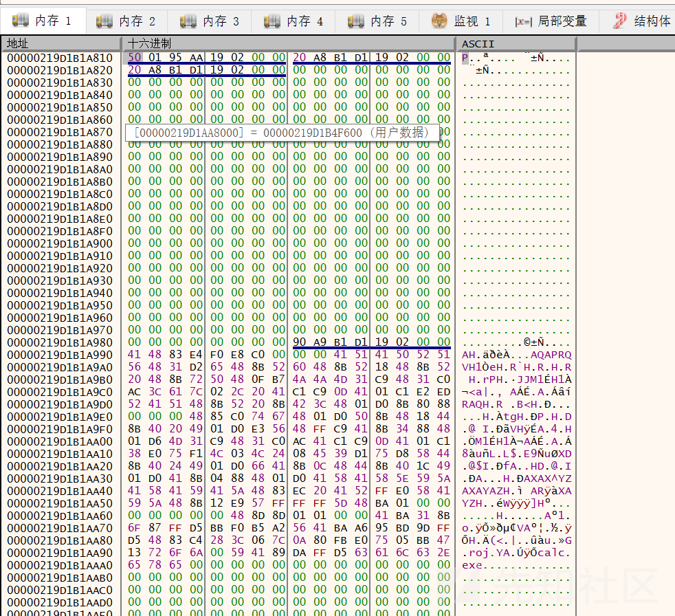Go to the 内存 5 tab
The image size is (675, 616).
(x=377, y=21)
